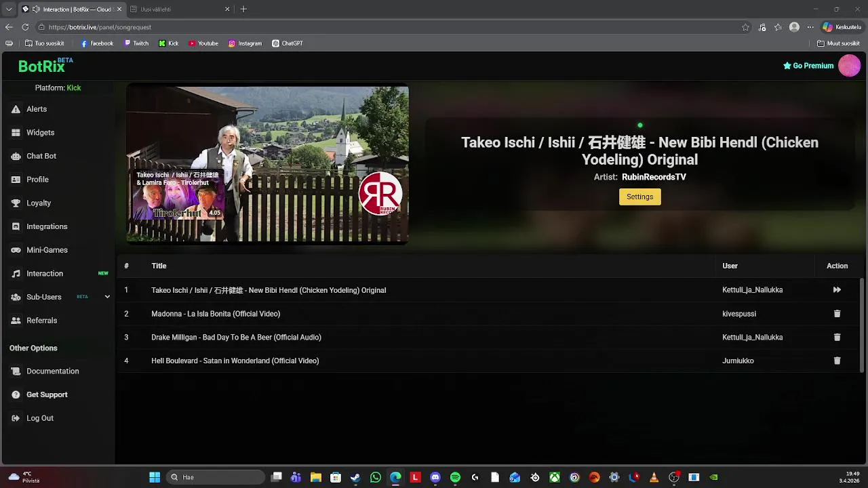Click the Referrals people icon

click(16, 321)
